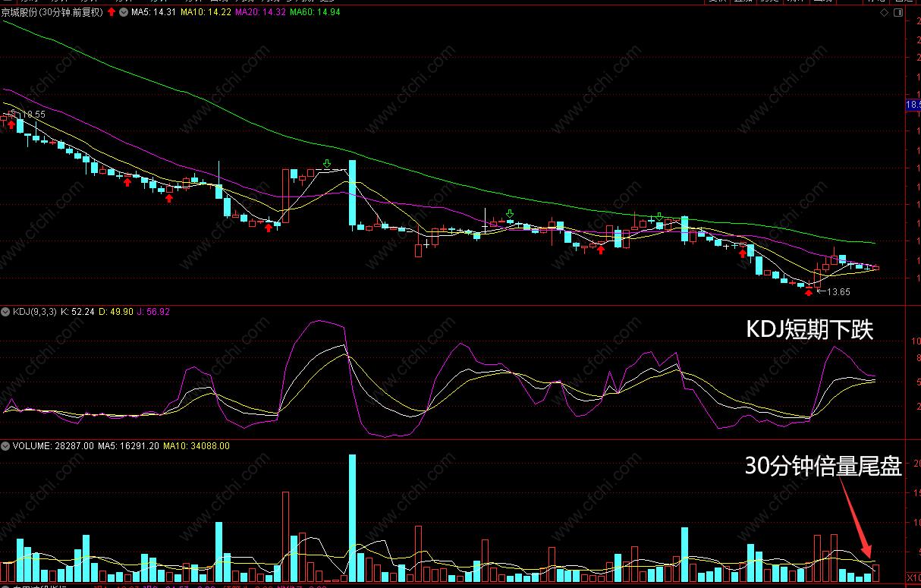Toggle the side panel icon at top right
The image size is (921, 588).
coord(898,12)
